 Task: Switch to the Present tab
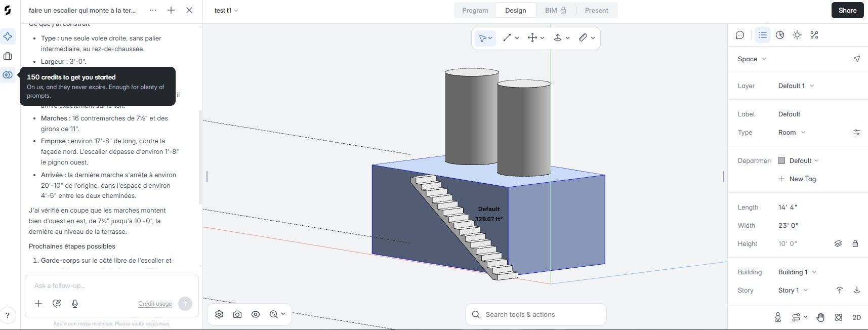click(596, 11)
